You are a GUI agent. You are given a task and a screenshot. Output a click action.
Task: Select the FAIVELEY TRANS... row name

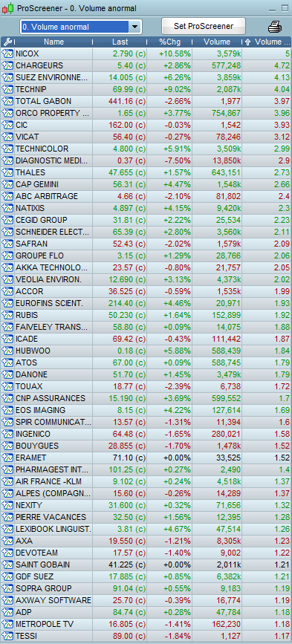(52, 327)
